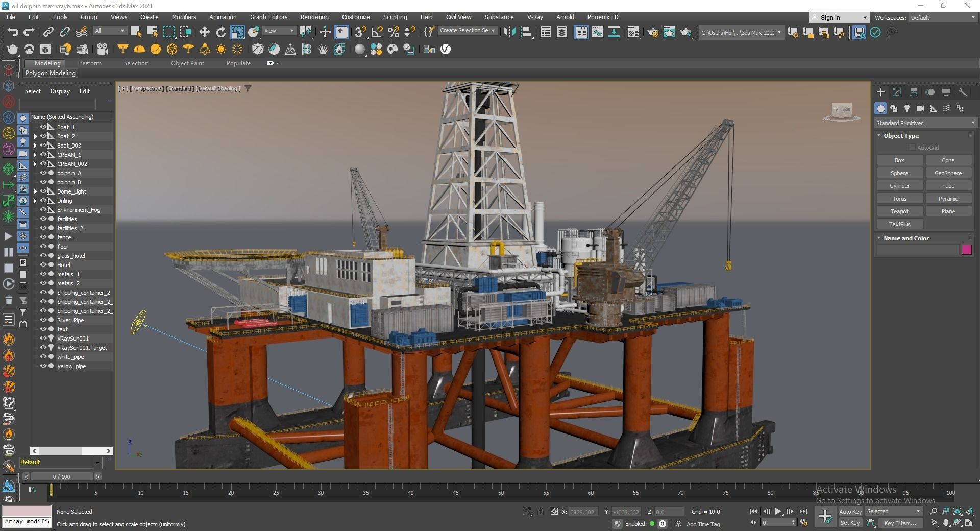Screen dimensions: 980x531
Task: Click the ViewCube in the viewport
Action: click(x=842, y=111)
